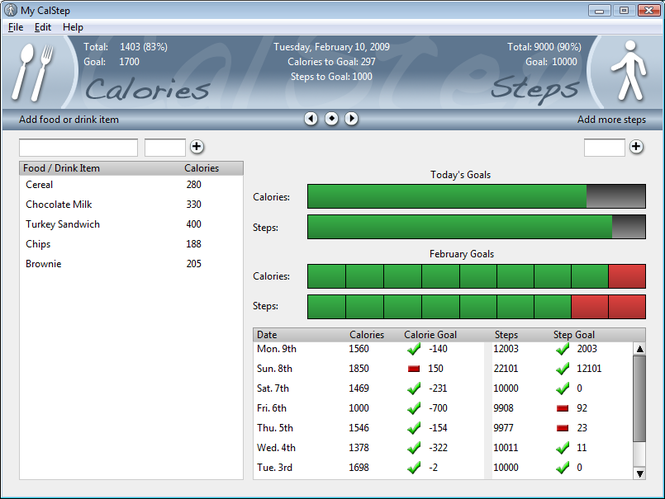Click the fork and spoon calories icon
Screen dimensions: 665x499
coord(33,72)
